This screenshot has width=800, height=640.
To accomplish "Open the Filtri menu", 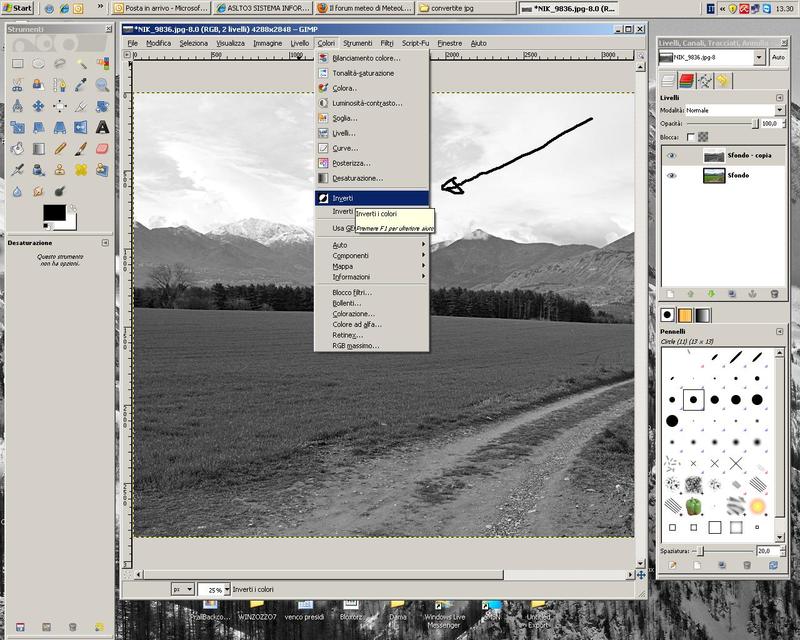I will point(386,43).
